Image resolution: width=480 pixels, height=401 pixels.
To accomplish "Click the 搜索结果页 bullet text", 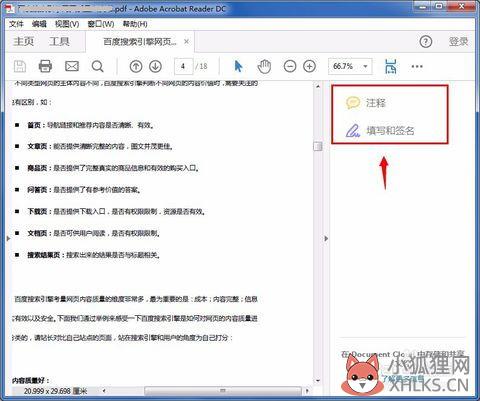I will tap(94, 255).
